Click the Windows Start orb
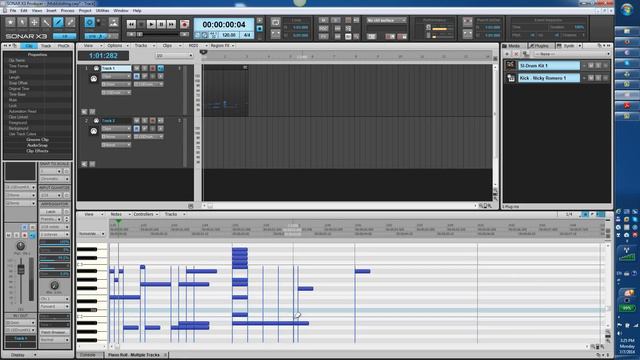The width and height of the screenshot is (640, 360). [627, 10]
